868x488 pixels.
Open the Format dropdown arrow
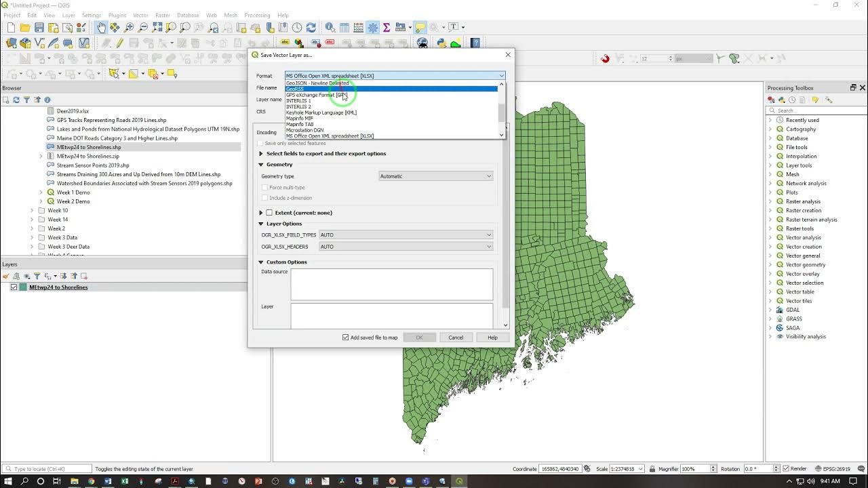pos(502,76)
